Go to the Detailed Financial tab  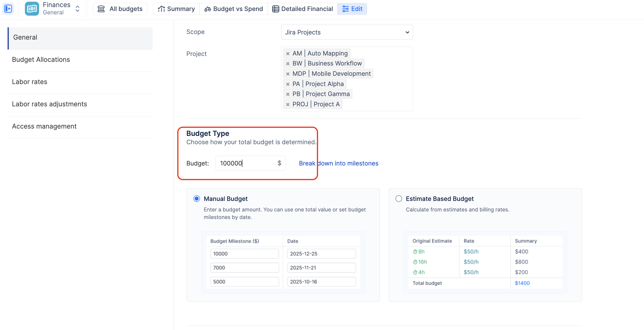[x=302, y=9]
